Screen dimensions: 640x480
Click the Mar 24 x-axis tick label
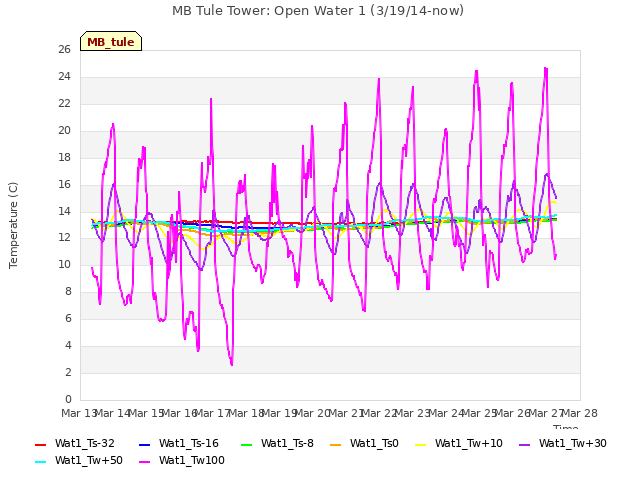446,413
